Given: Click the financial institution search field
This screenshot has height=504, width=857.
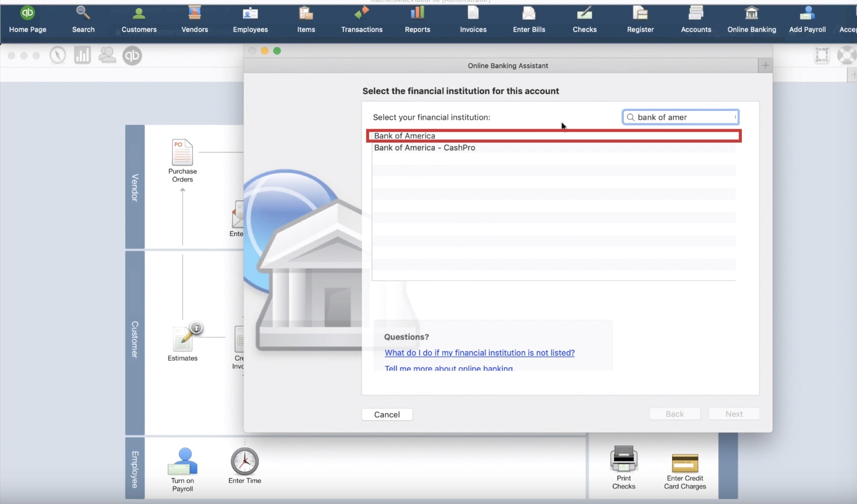Looking at the screenshot, I should (680, 117).
